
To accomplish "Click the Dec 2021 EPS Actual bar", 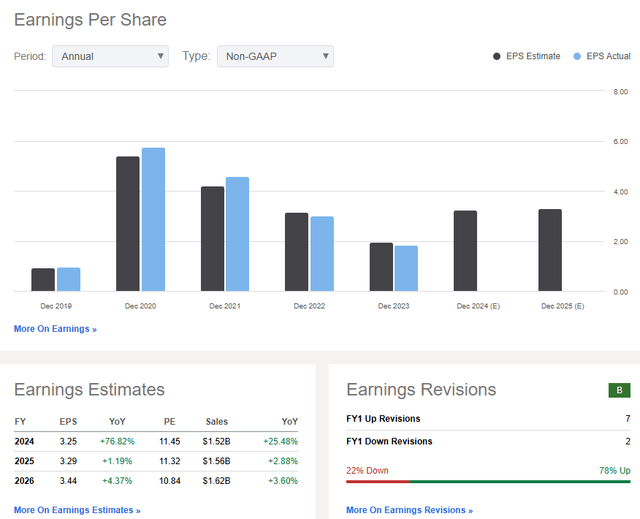I will tap(238, 234).
